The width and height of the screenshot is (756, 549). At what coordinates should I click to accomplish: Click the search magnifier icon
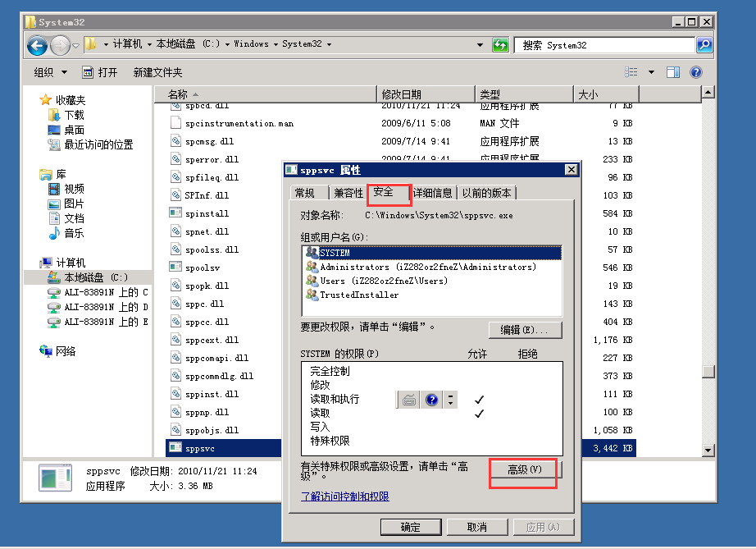click(704, 45)
